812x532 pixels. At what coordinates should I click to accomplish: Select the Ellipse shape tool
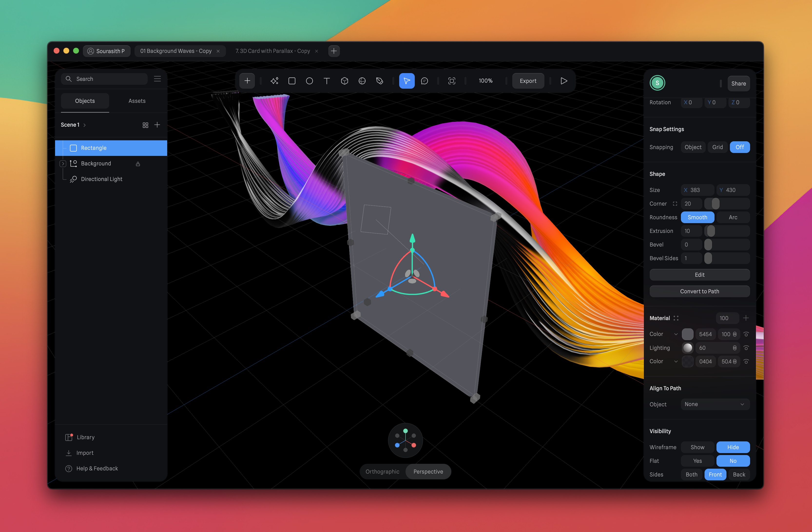309,81
